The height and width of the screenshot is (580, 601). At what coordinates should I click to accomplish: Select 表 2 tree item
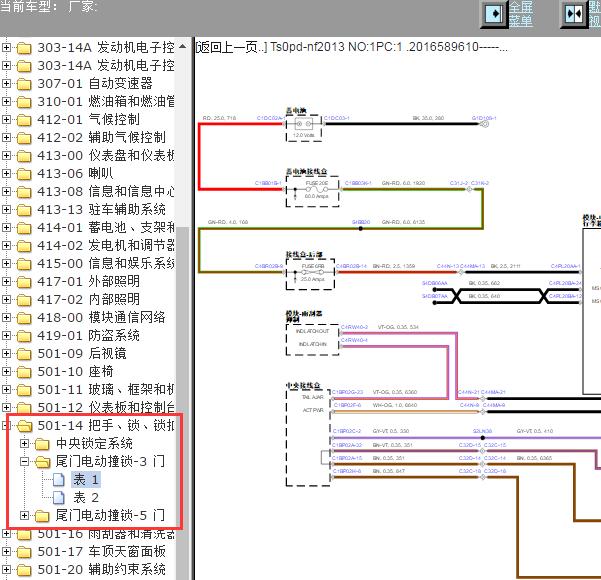[86, 498]
